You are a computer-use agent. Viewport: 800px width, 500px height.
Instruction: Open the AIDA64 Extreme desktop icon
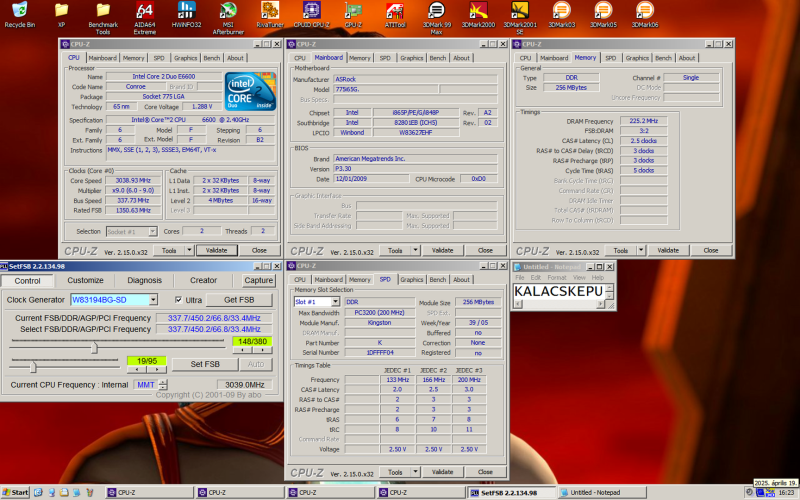[x=144, y=12]
